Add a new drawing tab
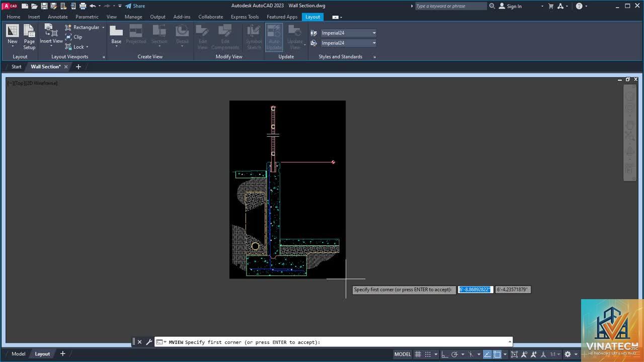This screenshot has width=644, height=362. pyautogui.click(x=78, y=67)
